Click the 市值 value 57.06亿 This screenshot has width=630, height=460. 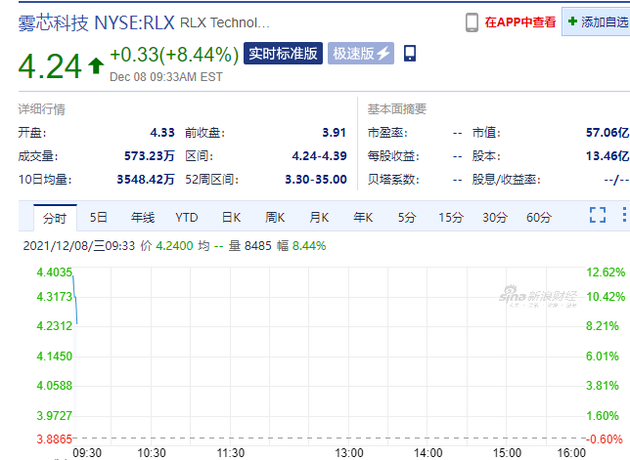(x=608, y=133)
